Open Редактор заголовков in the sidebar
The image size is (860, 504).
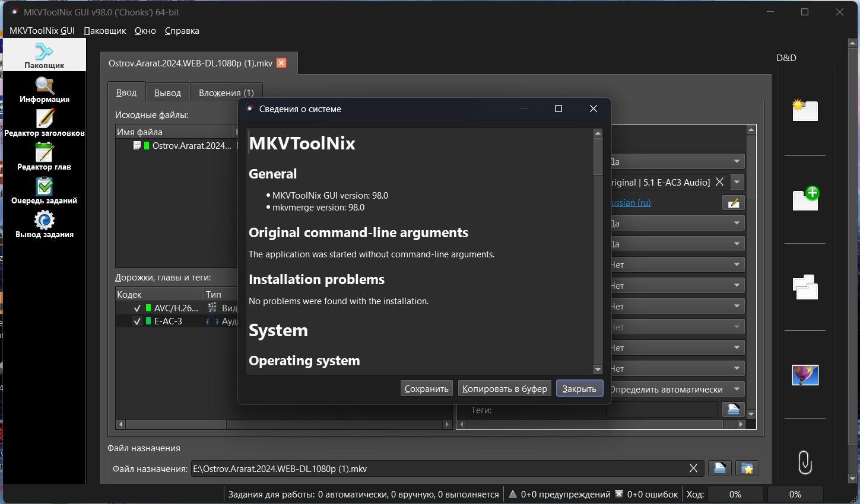[45, 123]
